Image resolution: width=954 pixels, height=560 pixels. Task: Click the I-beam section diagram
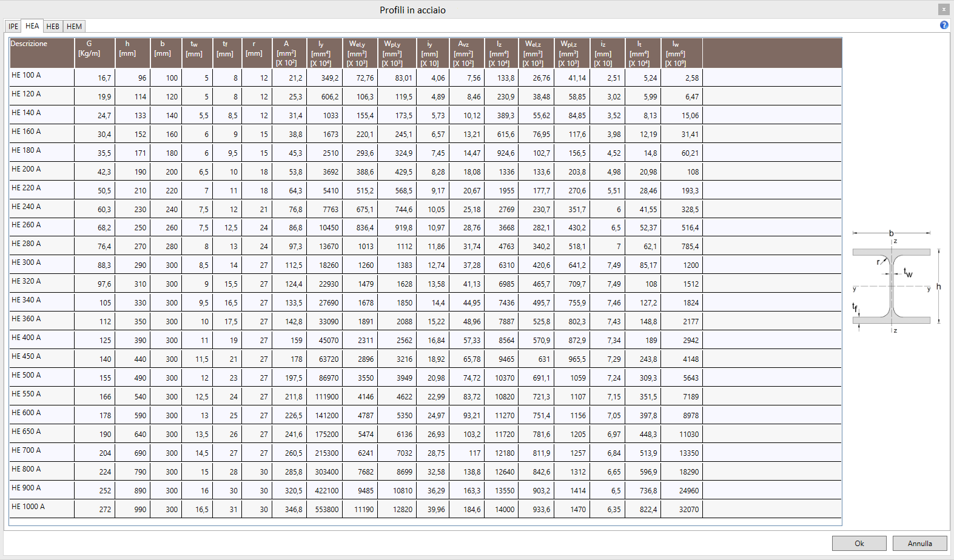tap(896, 282)
